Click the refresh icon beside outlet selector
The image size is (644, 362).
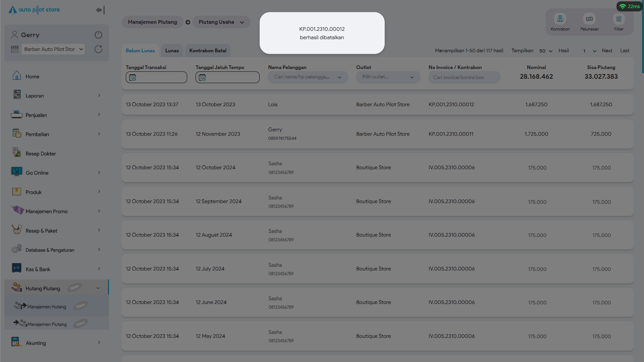point(98,49)
